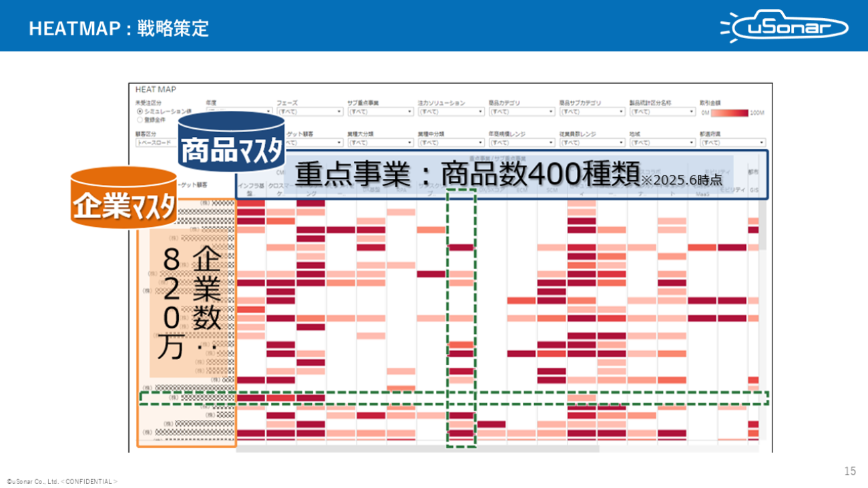This screenshot has width=868, height=488.
Task: Click the GIS column header
Action: pos(753,190)
